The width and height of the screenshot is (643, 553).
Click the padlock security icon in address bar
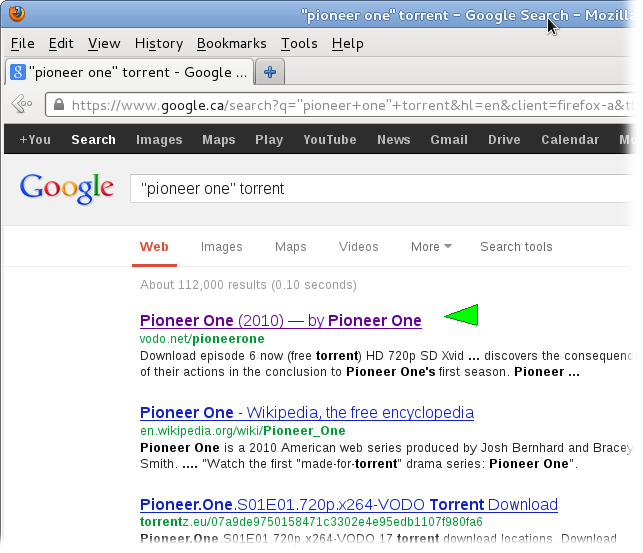point(59,104)
